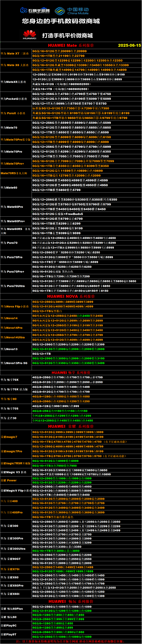Select the 华为 Mate X6 大折叠 label
142x644 pixels.
coord(15,65)
